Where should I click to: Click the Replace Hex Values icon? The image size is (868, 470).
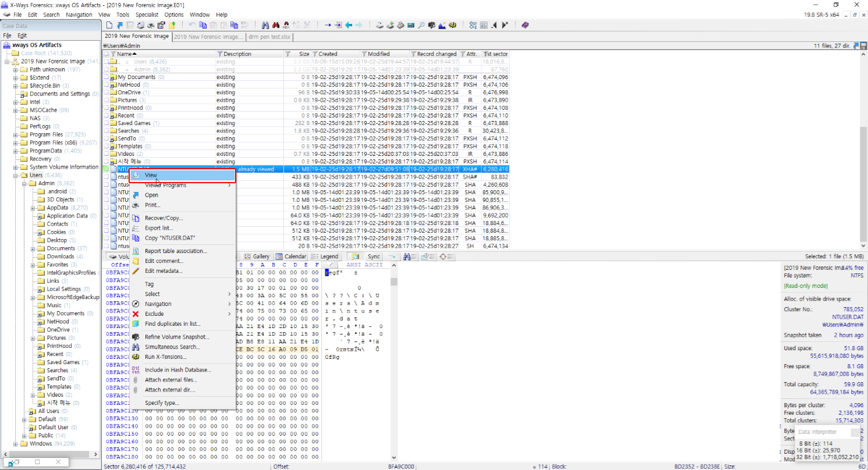pos(307,26)
